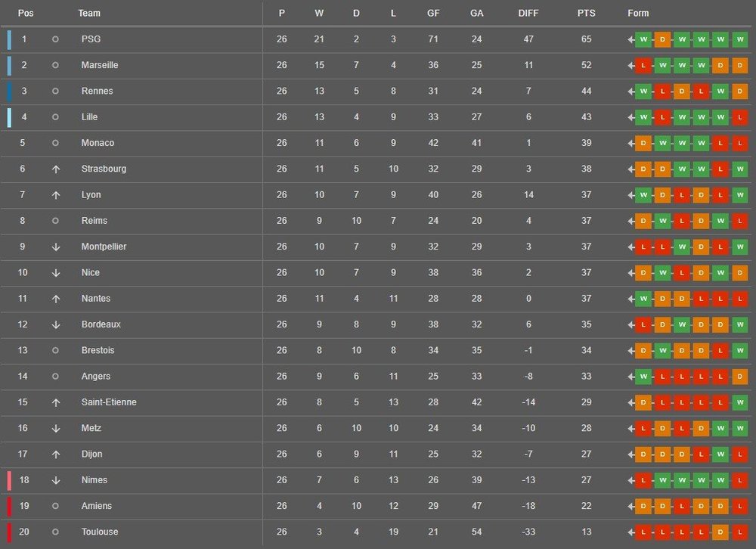Click the up arrow next to Lyon

[55, 195]
